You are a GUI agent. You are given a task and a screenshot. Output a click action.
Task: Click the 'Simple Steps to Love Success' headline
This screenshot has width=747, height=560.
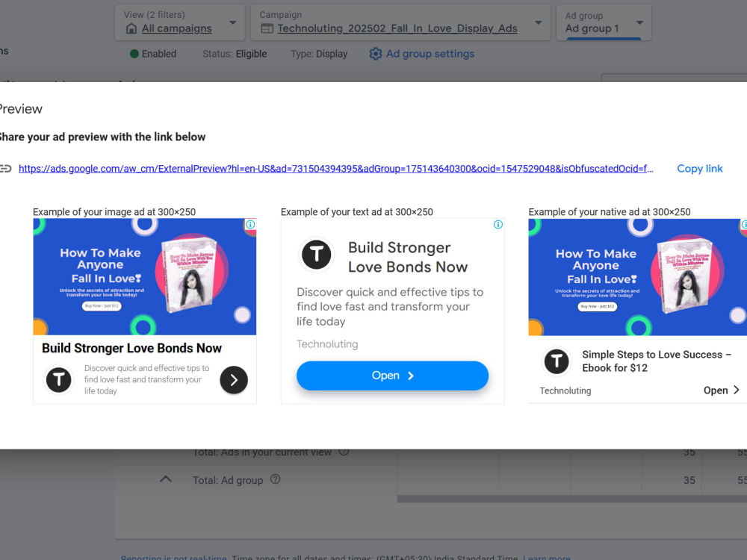[657, 361]
